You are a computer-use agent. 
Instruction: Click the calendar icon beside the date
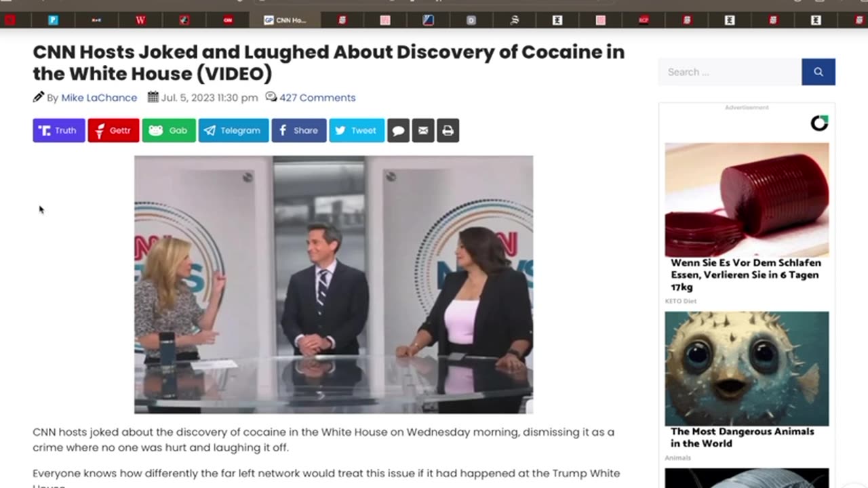coord(153,97)
